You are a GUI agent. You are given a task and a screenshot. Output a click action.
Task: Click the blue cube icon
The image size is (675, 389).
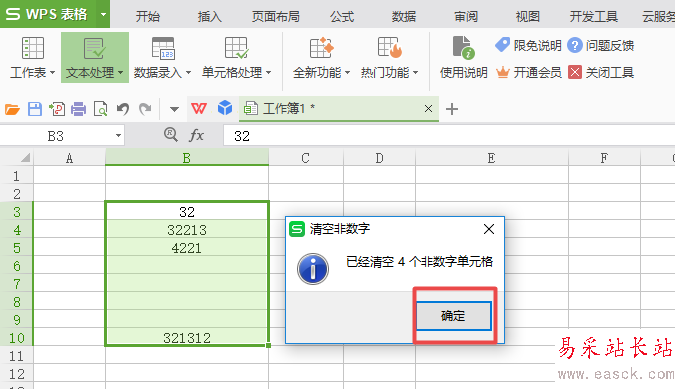pyautogui.click(x=225, y=108)
